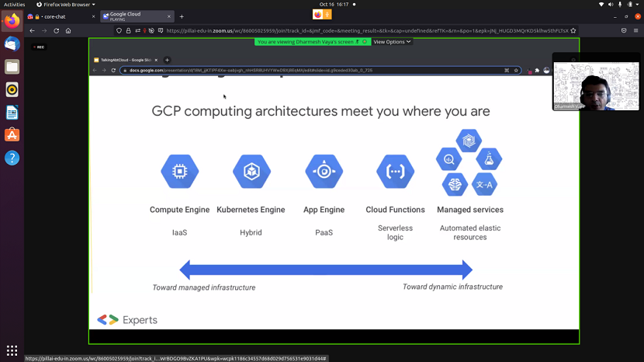
Task: Click the 'You are viewing Dharmesh Vaya's screen' banner
Action: [x=312, y=42]
